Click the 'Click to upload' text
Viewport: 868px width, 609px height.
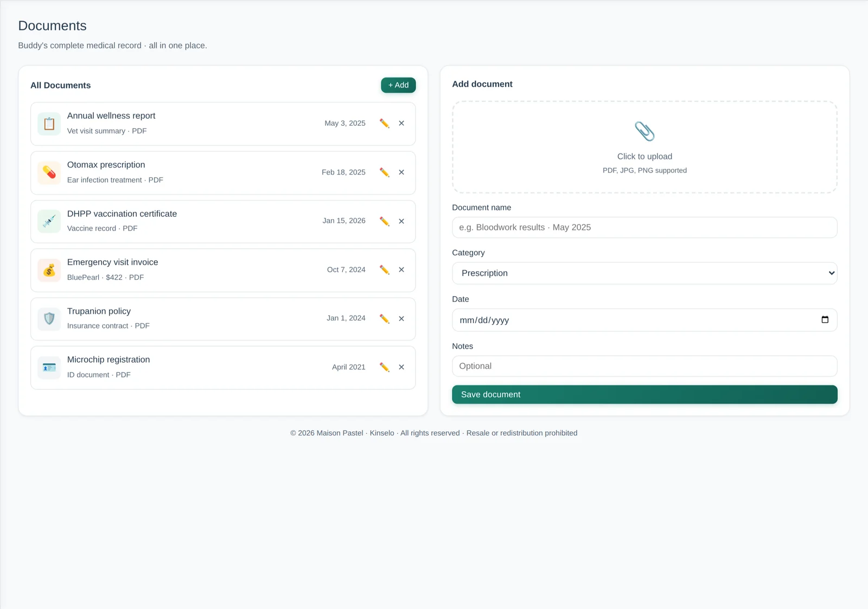pos(644,156)
